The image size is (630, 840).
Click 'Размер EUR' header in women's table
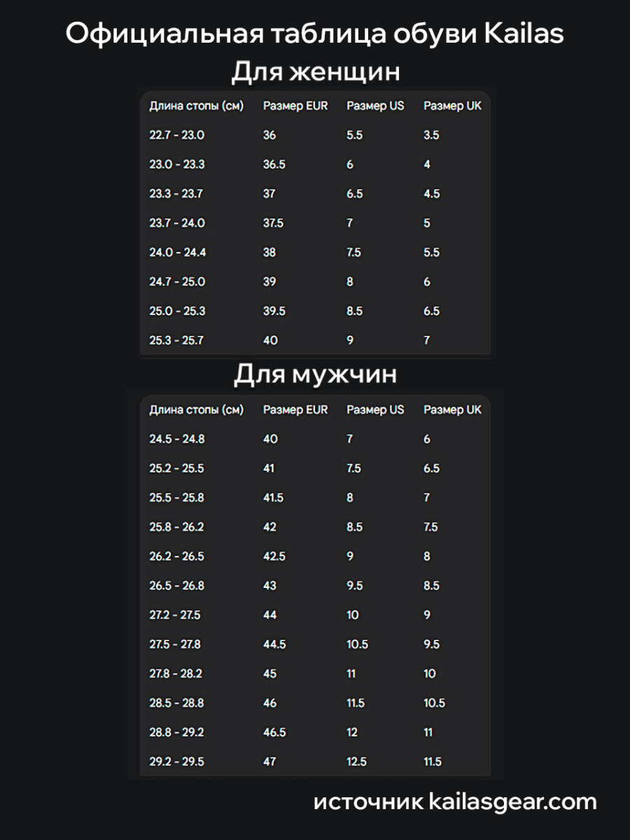[x=295, y=106]
